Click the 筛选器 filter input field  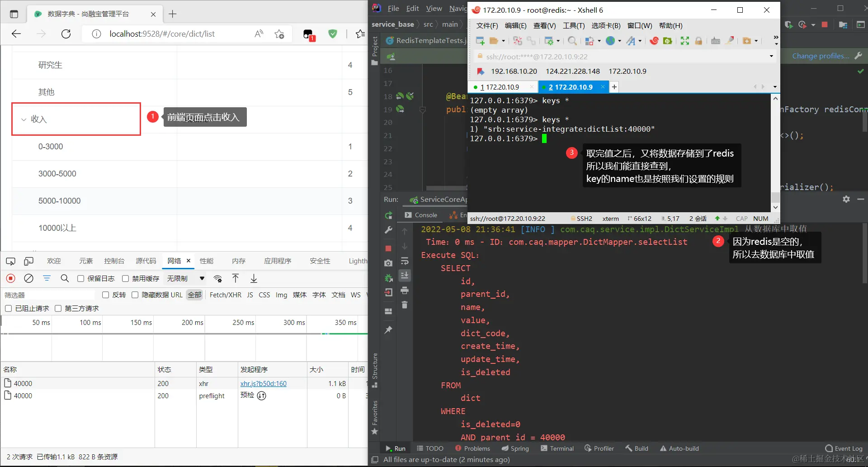(x=48, y=295)
